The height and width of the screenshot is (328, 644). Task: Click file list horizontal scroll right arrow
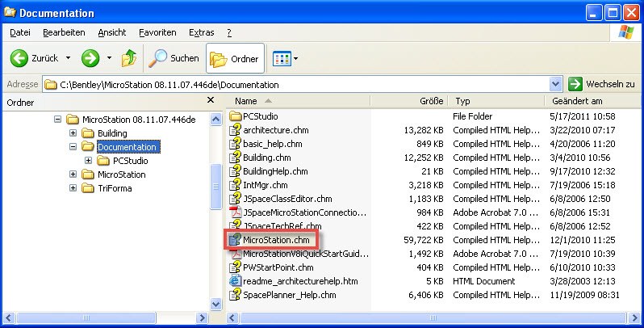click(634, 317)
